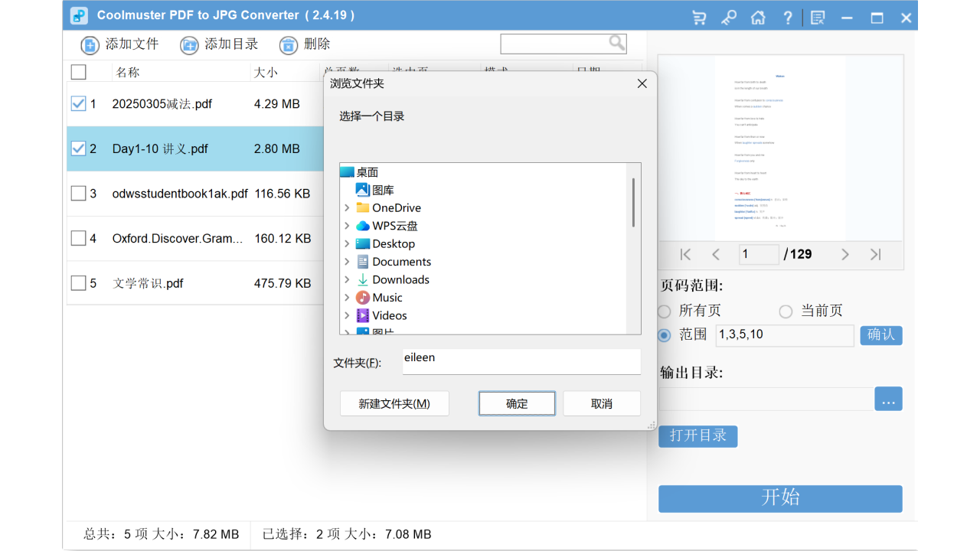Screen dimensions: 980x551
Task: Expand the Documents folder node
Action: [x=348, y=261]
